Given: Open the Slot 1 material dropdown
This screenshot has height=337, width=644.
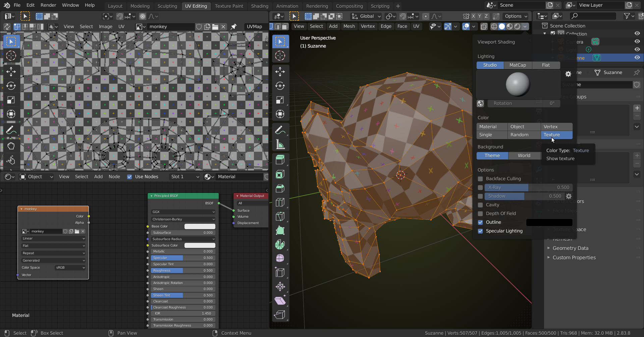Looking at the screenshot, I should [x=185, y=177].
